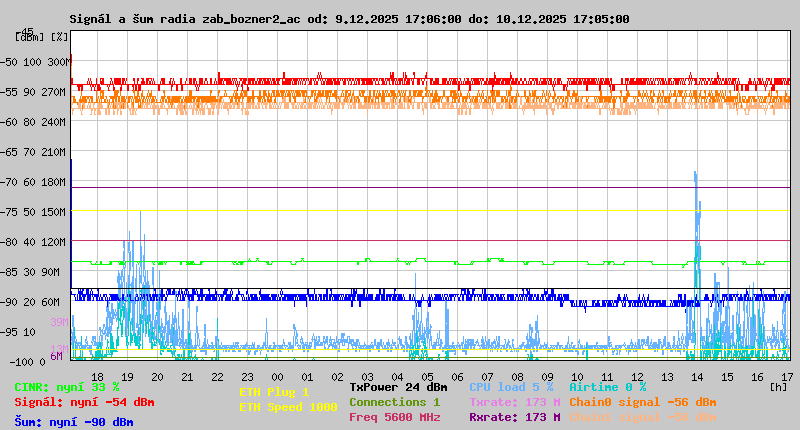Click the 'Chain0 signal -56 dBm' legend entry
Screen dimensions: 800x430
pos(643,402)
